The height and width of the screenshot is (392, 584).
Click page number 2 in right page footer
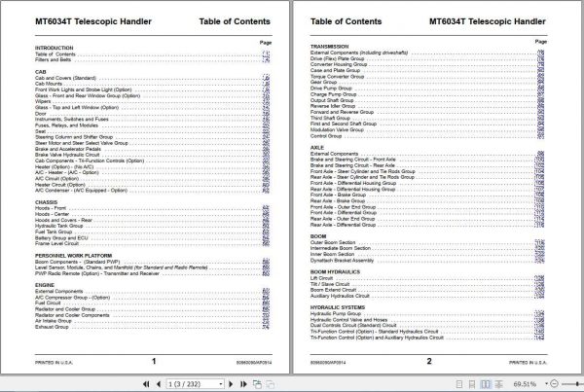(429, 361)
